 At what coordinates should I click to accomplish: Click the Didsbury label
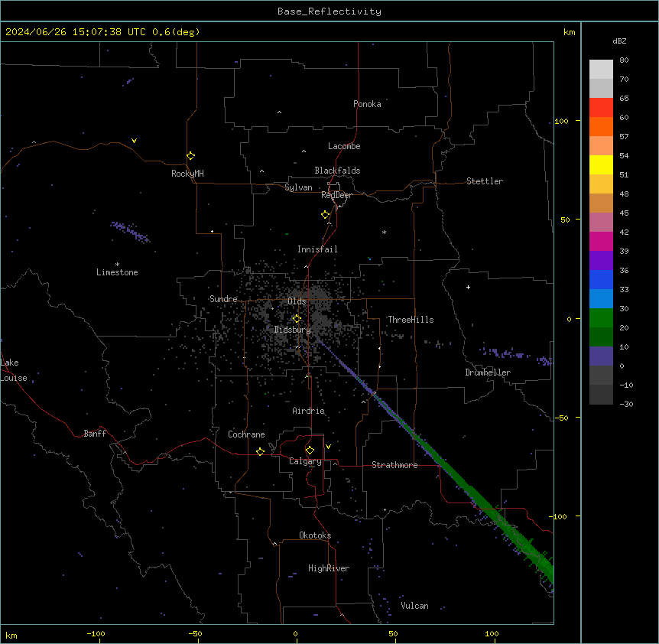click(x=293, y=330)
